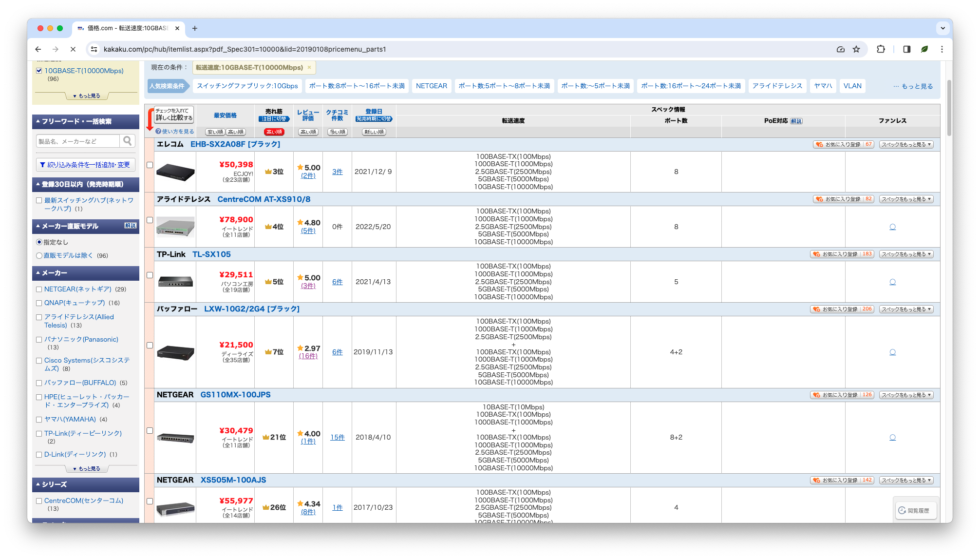Expand スペックをもっと見る for AT-XS910/8
The image size is (980, 559).
tap(906, 199)
